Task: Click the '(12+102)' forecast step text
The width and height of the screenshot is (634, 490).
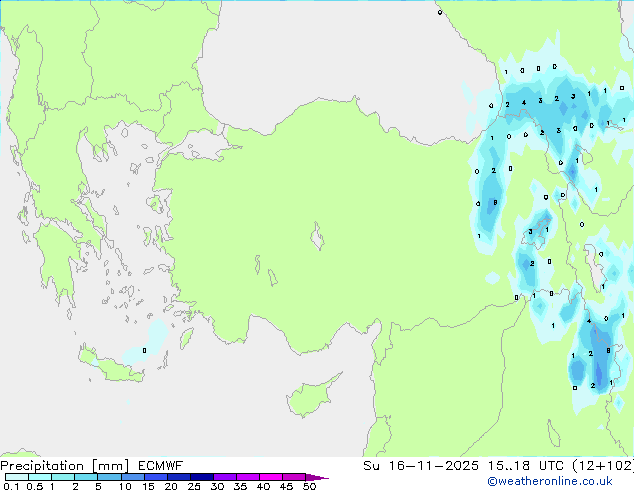Action: click(x=602, y=466)
